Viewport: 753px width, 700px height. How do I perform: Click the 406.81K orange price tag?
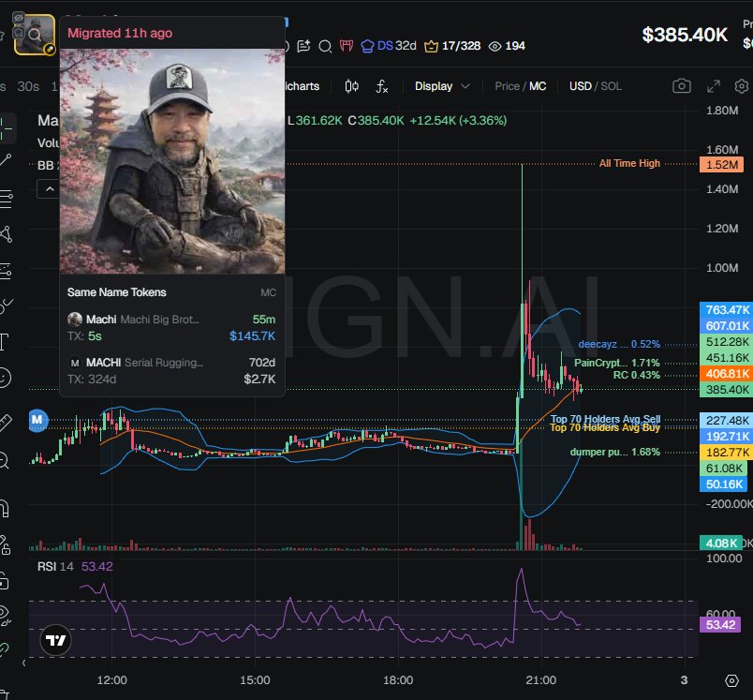[x=726, y=373]
